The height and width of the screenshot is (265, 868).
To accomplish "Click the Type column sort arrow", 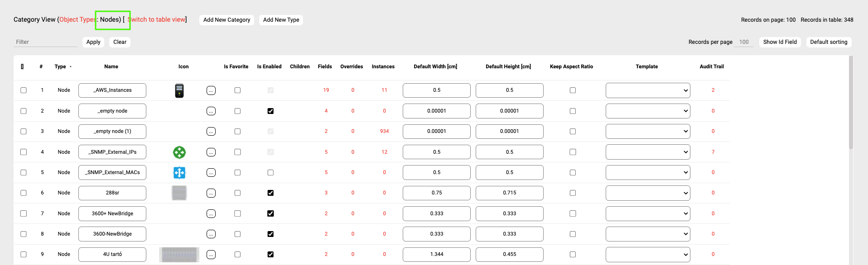I will (x=71, y=67).
